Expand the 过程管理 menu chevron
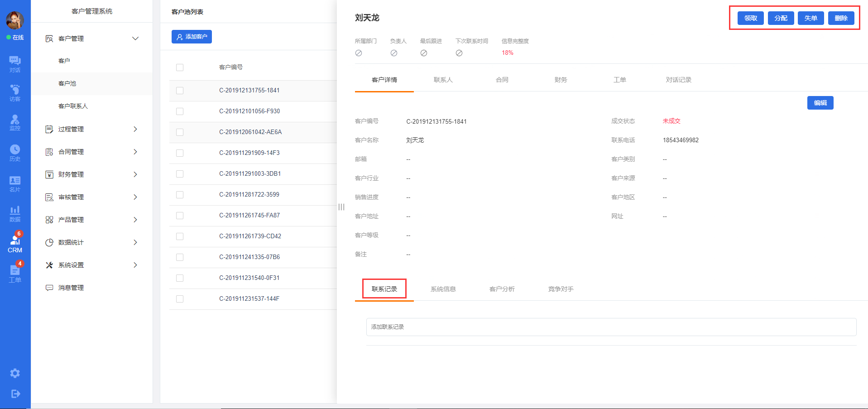Viewport: 868px width, 409px height. (135, 129)
